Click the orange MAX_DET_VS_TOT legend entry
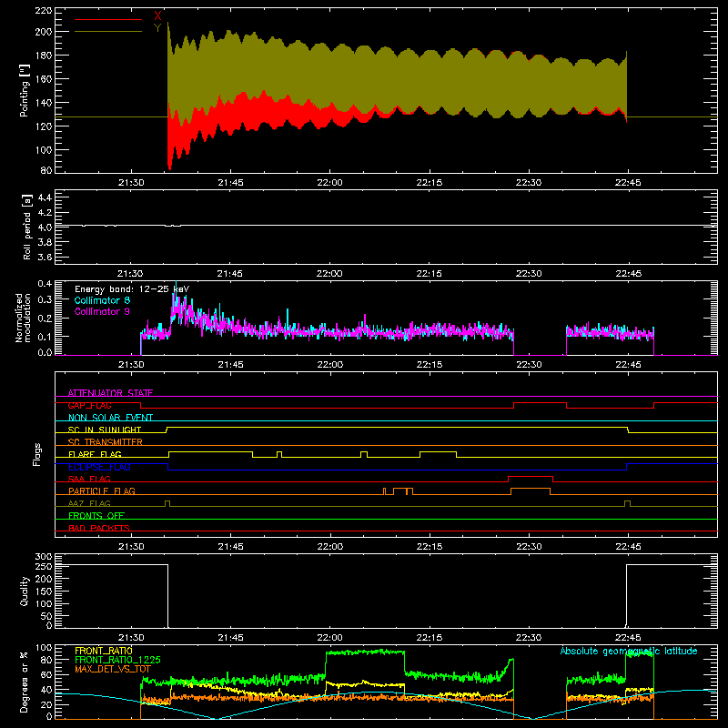 [113, 669]
